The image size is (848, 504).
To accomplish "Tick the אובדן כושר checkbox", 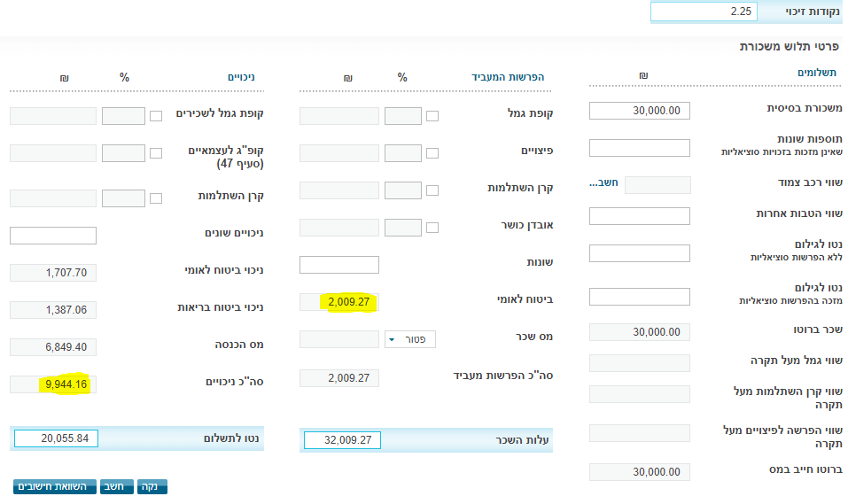I will pos(432,228).
